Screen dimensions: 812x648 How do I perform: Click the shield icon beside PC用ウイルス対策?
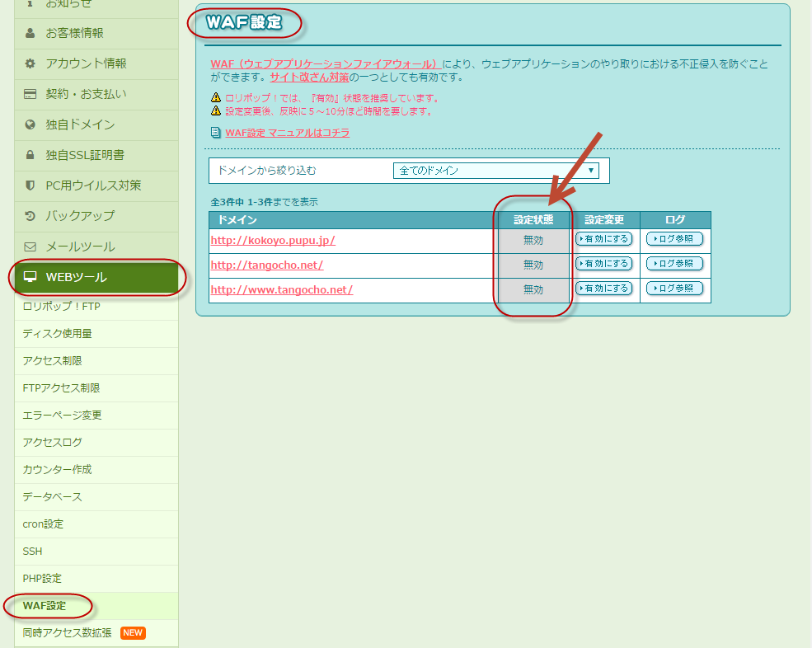(x=31, y=185)
